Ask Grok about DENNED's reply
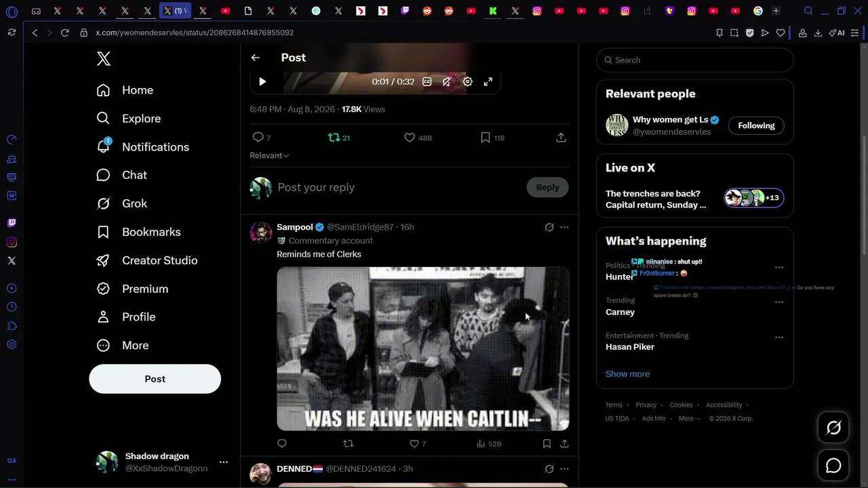Viewport: 868px width, 488px height. click(x=549, y=468)
